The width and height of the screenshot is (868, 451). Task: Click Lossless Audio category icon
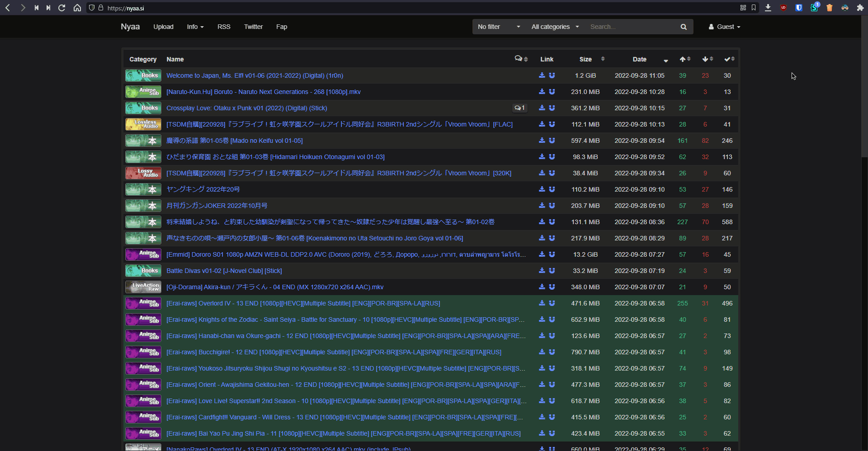point(143,124)
